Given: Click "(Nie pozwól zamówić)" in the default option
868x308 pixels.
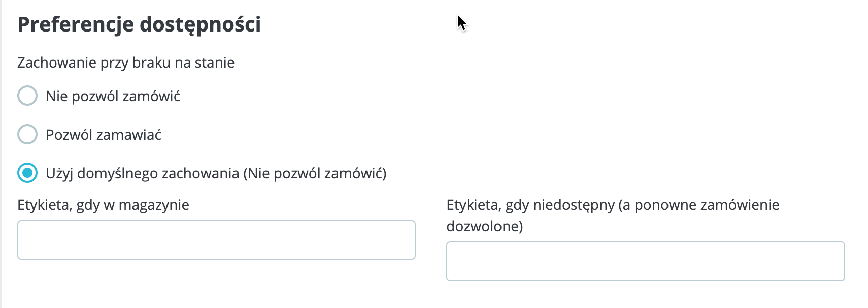Looking at the screenshot, I should click(315, 173).
